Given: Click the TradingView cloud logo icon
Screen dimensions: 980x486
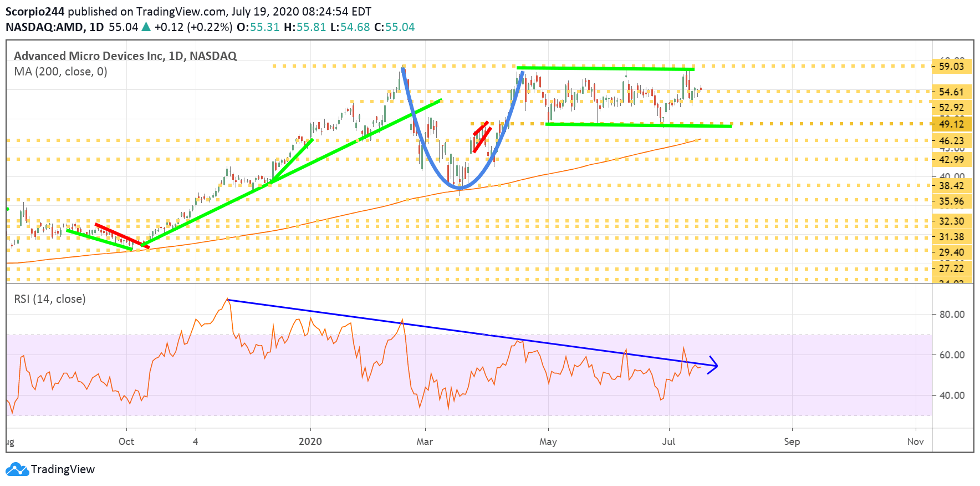Looking at the screenshot, I should pyautogui.click(x=17, y=469).
